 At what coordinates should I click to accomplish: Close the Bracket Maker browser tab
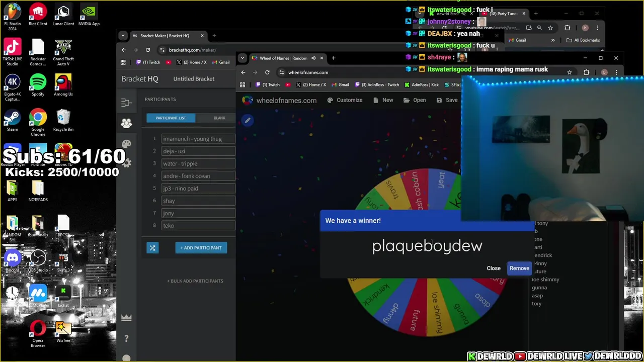click(x=202, y=36)
